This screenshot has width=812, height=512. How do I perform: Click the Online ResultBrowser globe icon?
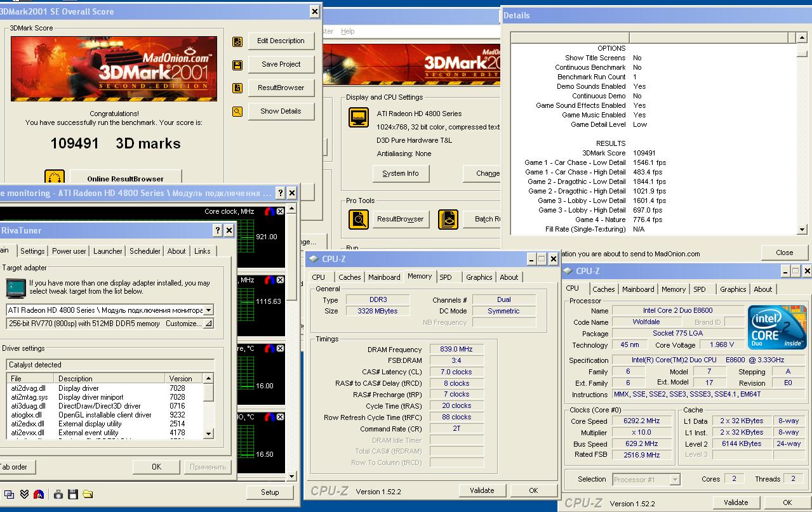pyautogui.click(x=55, y=178)
